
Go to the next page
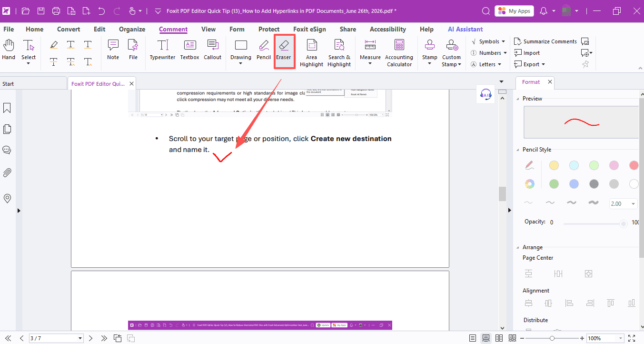click(91, 338)
